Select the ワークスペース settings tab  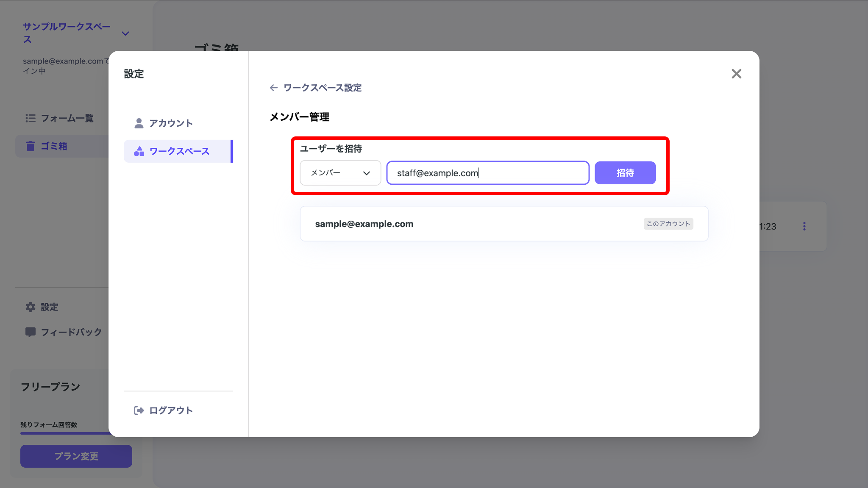point(179,151)
